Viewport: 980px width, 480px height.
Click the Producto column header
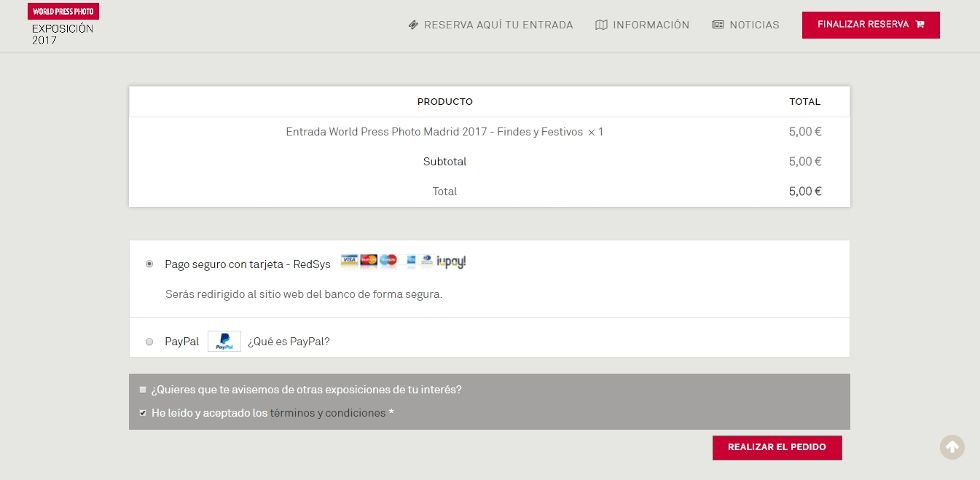coord(444,102)
